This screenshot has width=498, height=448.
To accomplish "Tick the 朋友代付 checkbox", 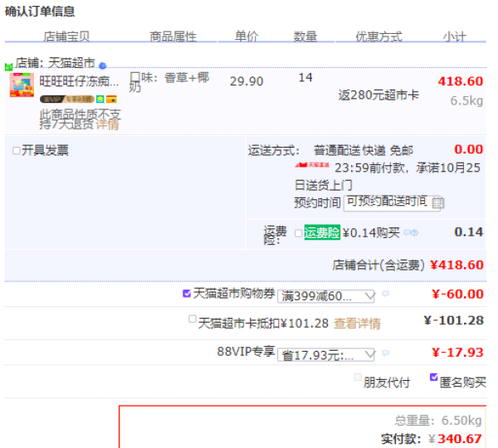I will [358, 377].
